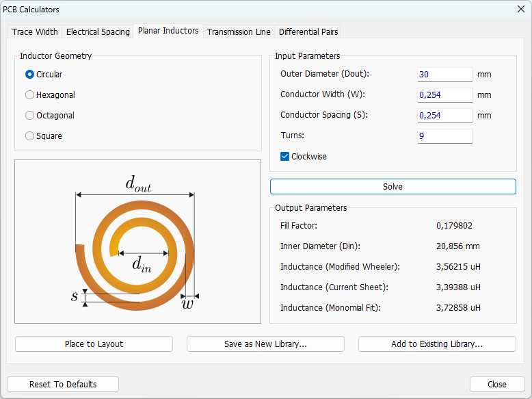532x399 pixels.
Task: Select the Planar Inductors tab
Action: pos(168,31)
